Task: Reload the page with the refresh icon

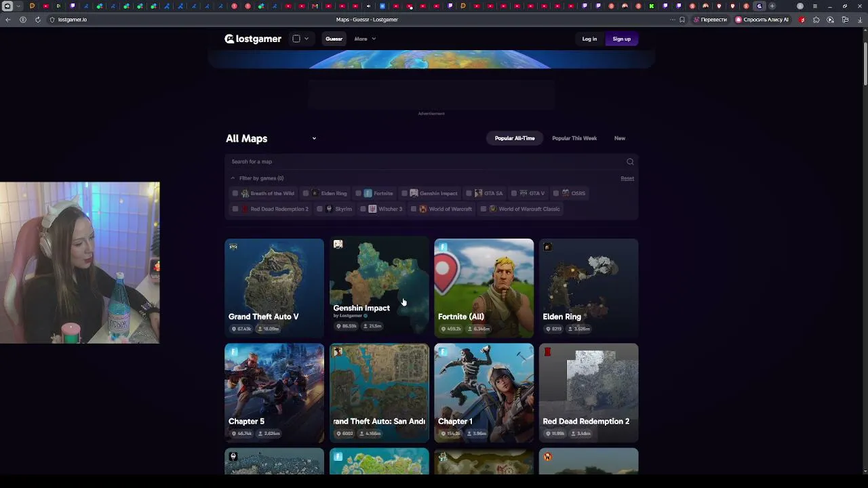Action: coord(37,20)
